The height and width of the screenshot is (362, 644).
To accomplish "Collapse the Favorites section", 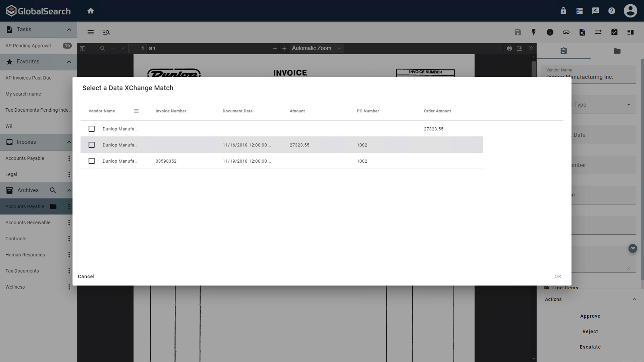I will click(x=69, y=62).
